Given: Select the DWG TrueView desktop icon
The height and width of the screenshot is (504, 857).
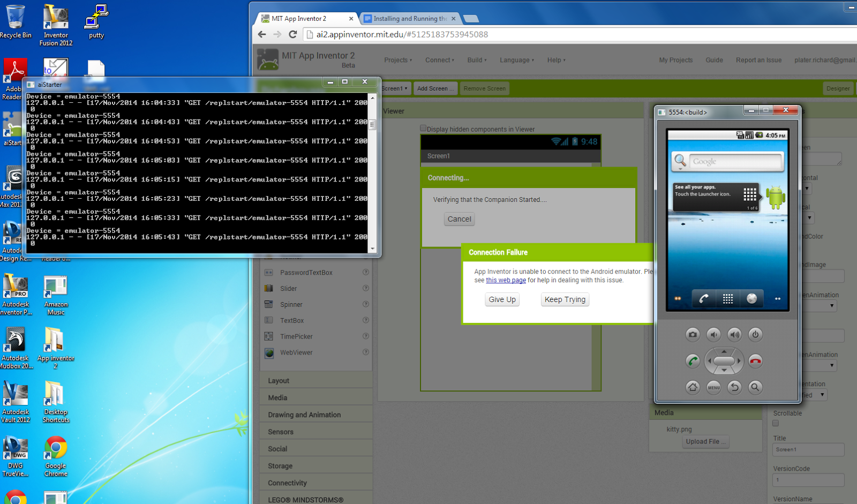Looking at the screenshot, I should click(x=16, y=457).
